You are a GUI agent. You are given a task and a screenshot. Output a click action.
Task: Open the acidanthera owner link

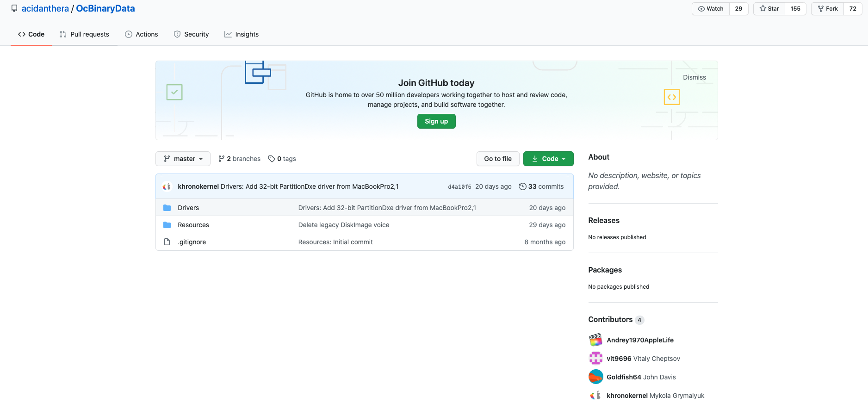[45, 8]
